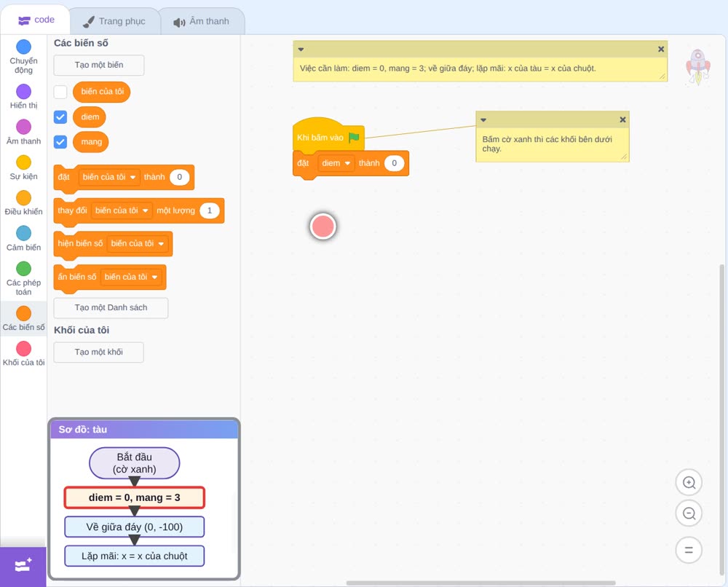
Task: Show the Cảm biến blocks category
Action: click(x=24, y=233)
